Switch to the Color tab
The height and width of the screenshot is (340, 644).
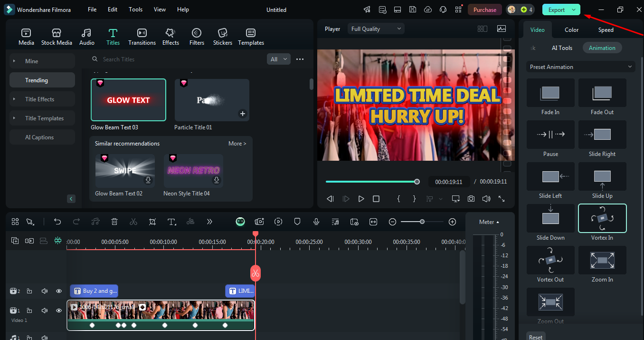pos(571,30)
